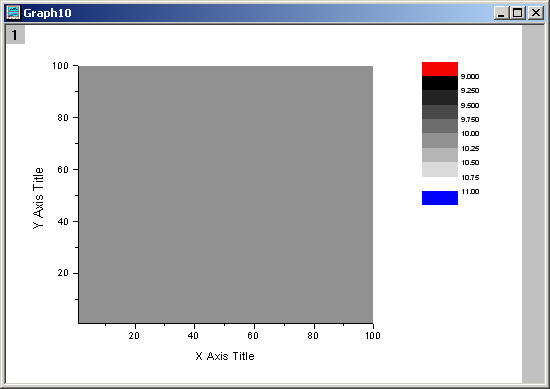This screenshot has height=389, width=550.
Task: Click the 40 tick label on X axis
Action: pyautogui.click(x=193, y=336)
